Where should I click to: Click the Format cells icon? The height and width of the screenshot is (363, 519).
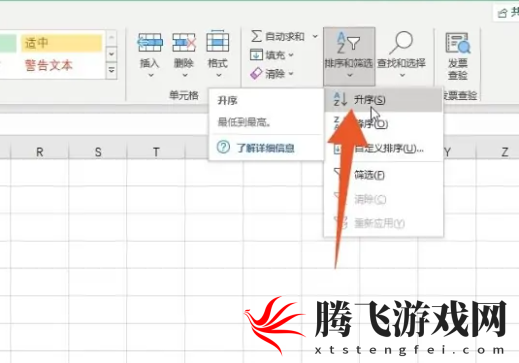(x=218, y=41)
